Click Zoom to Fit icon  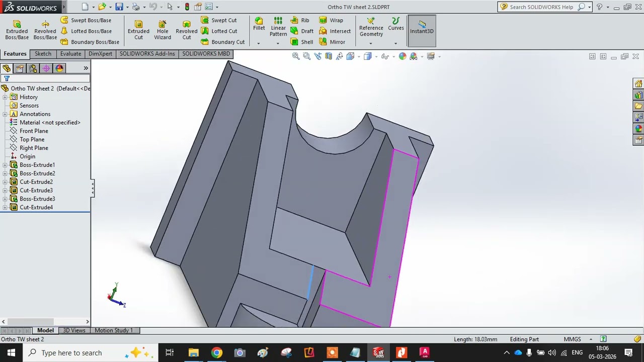coord(296,56)
